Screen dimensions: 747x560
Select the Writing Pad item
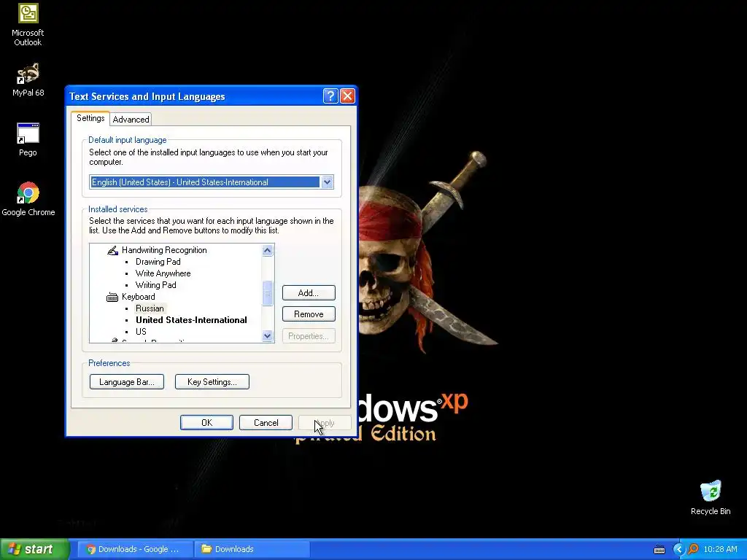(156, 285)
